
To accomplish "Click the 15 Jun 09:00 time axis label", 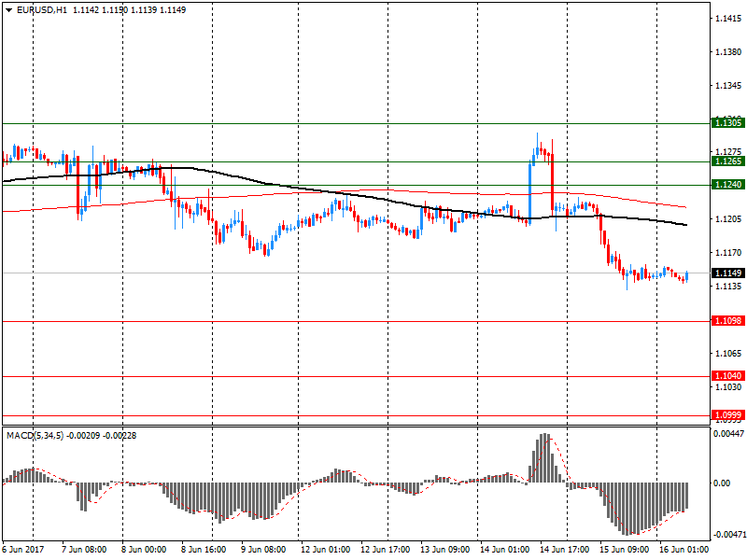I will [624, 550].
